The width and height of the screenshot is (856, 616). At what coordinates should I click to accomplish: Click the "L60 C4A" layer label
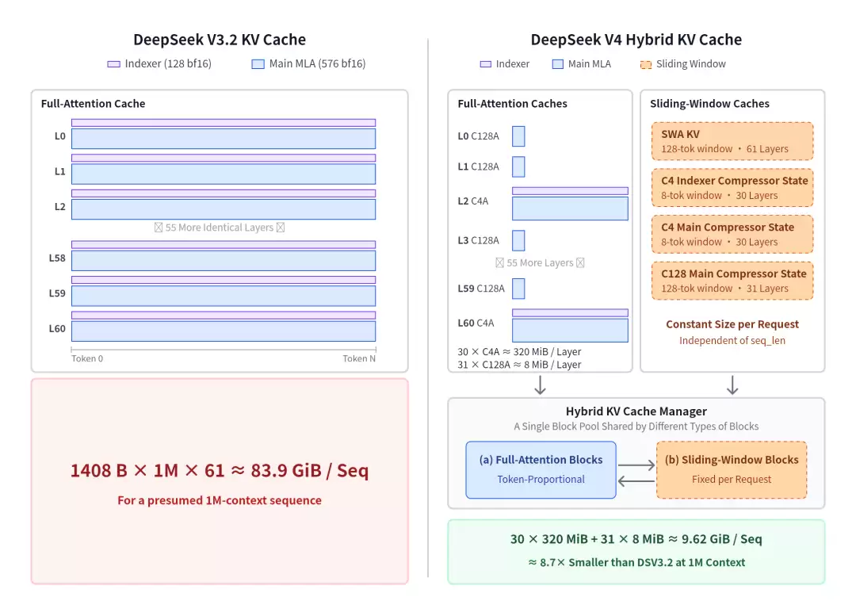(x=476, y=323)
